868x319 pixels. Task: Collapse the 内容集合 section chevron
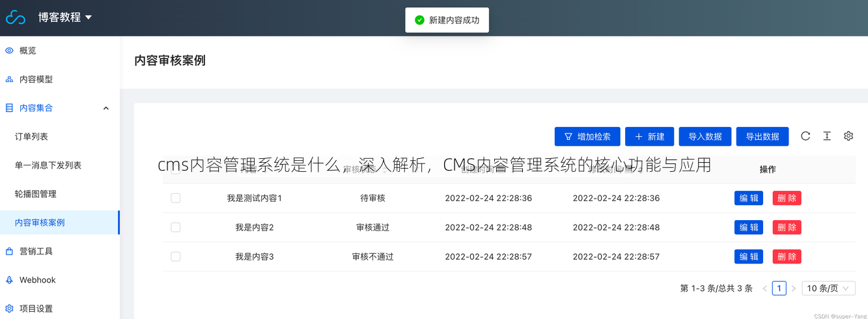point(106,108)
